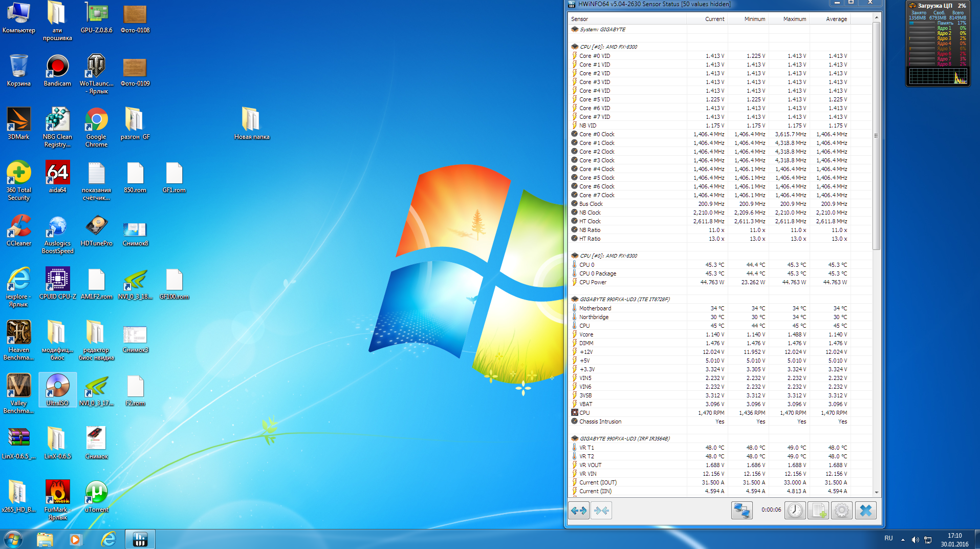This screenshot has width=980, height=549.
Task: Click the sensor list vertical scrollbar thumb
Action: tap(877, 136)
